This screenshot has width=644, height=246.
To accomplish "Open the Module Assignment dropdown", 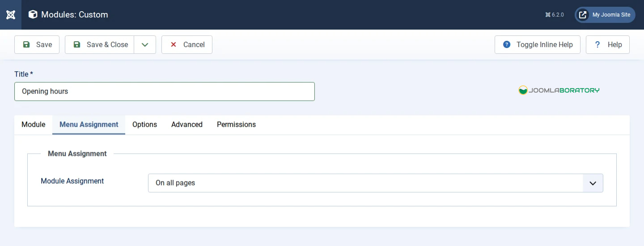I will 376,183.
